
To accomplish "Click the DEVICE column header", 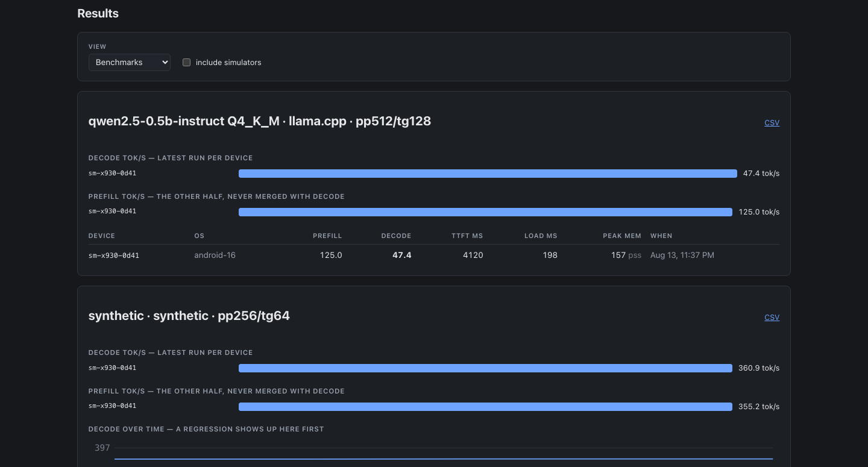I will coord(102,236).
